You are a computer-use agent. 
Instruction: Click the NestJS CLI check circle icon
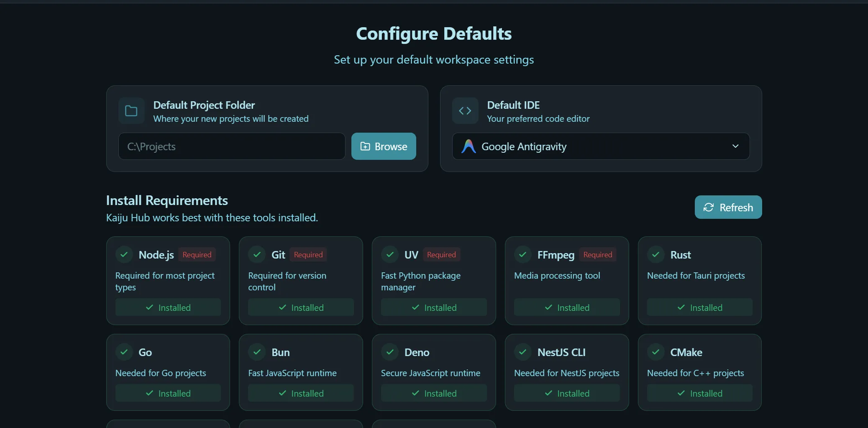pyautogui.click(x=523, y=352)
